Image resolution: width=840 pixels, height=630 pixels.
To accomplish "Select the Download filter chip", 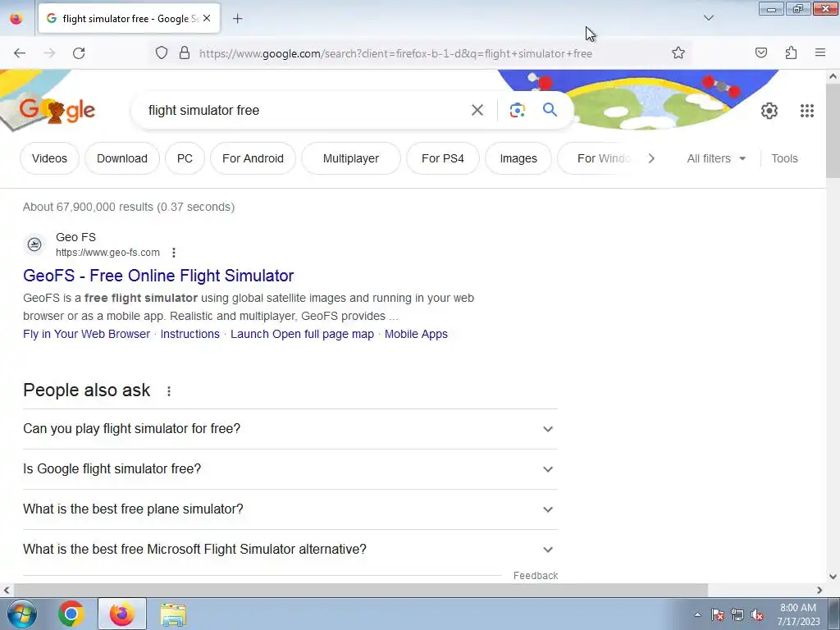I will tap(122, 158).
